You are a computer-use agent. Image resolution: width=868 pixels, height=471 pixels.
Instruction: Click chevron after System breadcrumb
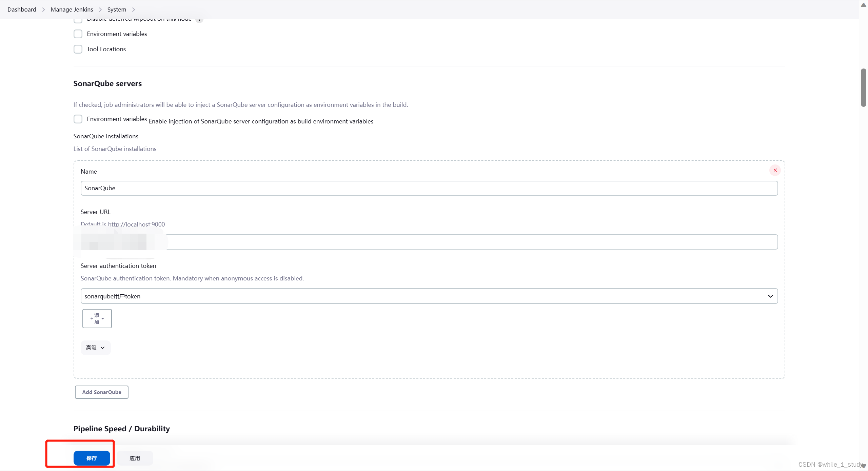[x=134, y=9]
